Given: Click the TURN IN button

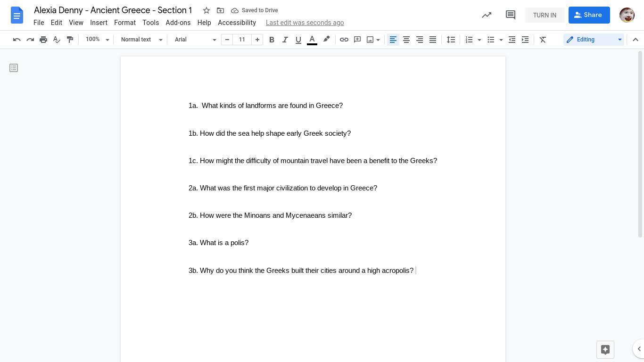Looking at the screenshot, I should (545, 15).
